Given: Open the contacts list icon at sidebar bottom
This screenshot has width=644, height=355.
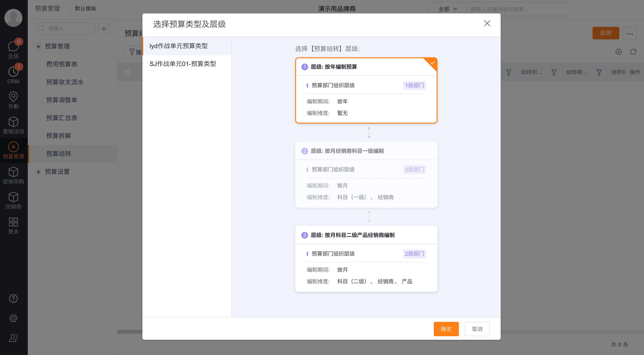Looking at the screenshot, I should pos(13,338).
